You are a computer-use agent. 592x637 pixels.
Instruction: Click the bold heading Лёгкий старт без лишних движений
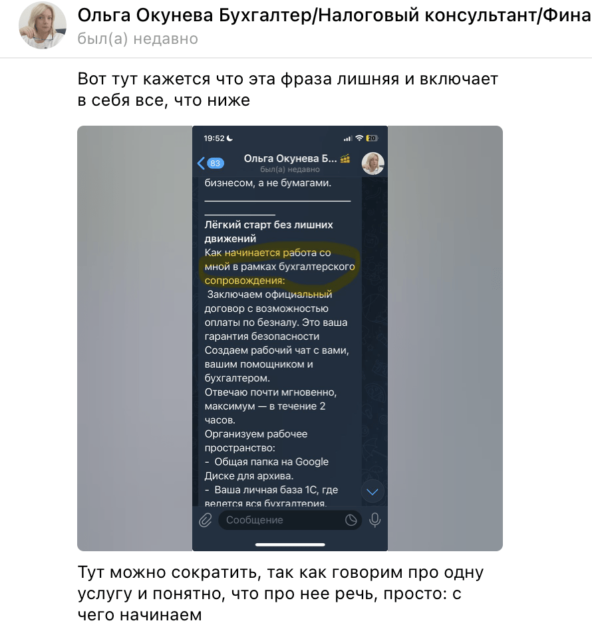(x=269, y=232)
